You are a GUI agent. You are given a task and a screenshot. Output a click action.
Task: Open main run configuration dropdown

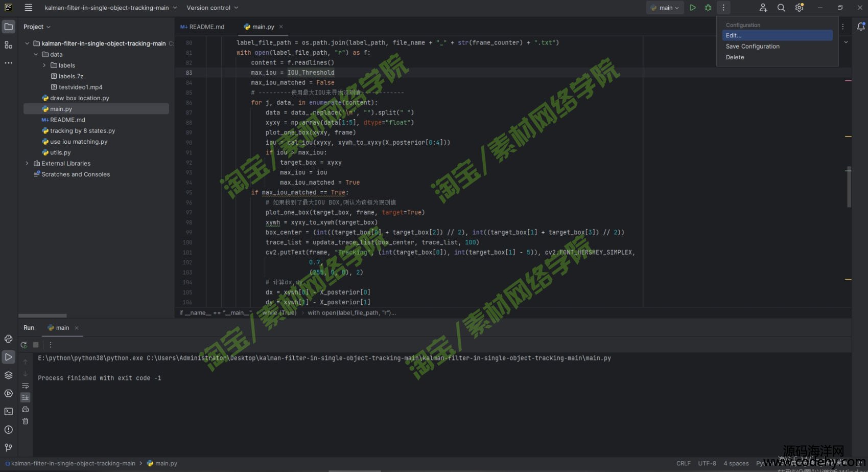(x=665, y=8)
